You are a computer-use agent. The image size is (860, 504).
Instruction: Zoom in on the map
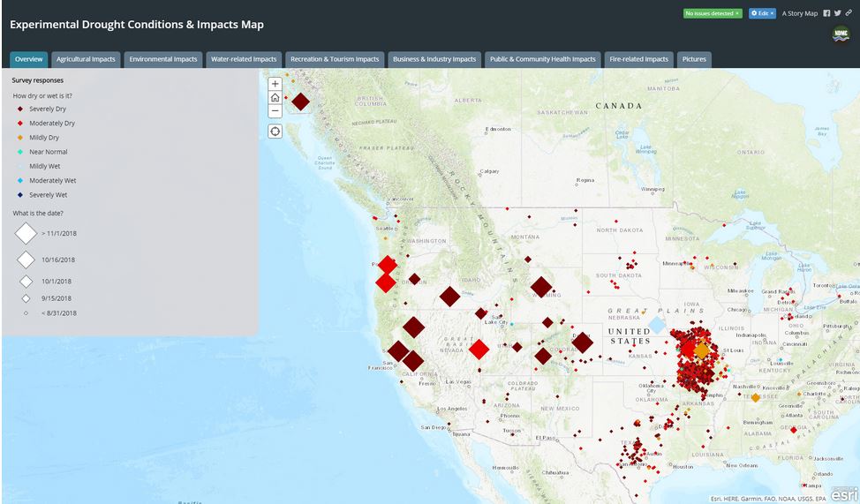tap(275, 85)
